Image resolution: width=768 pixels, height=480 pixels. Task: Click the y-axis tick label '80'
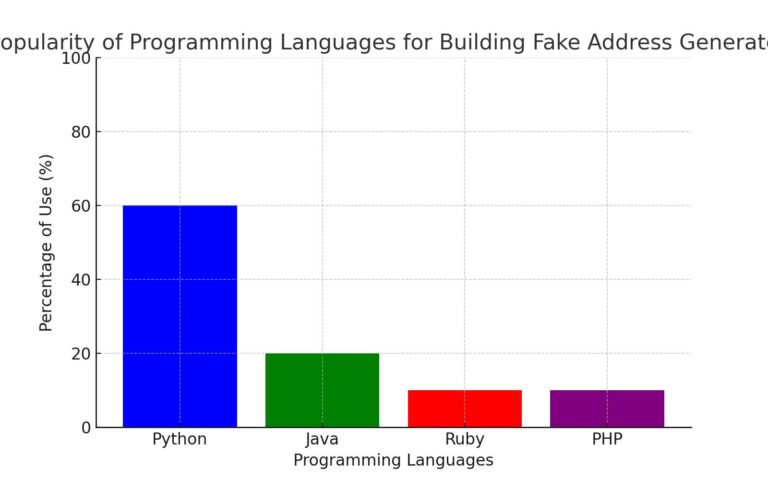pos(81,132)
